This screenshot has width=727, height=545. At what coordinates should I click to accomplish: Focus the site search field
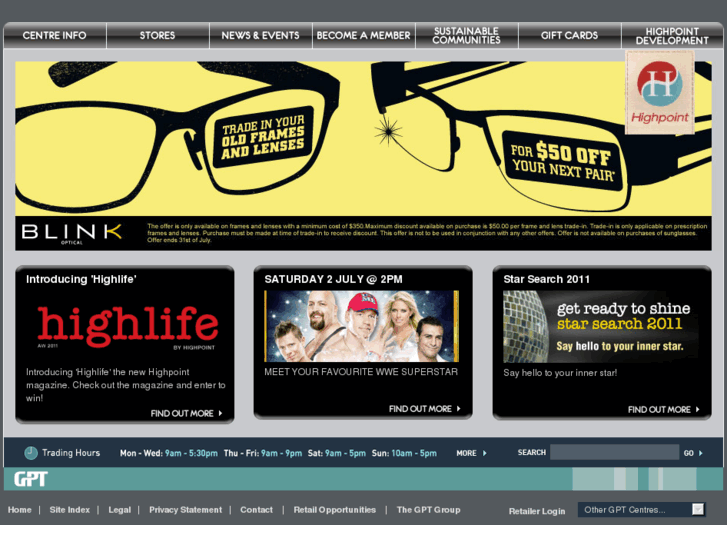[x=614, y=452]
